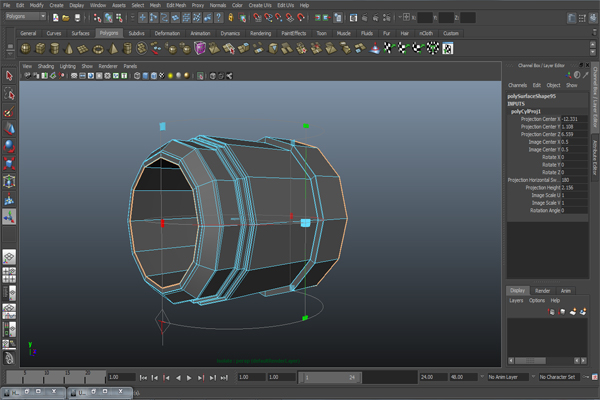Click the Attribute Editor vertical side tab

click(x=595, y=157)
